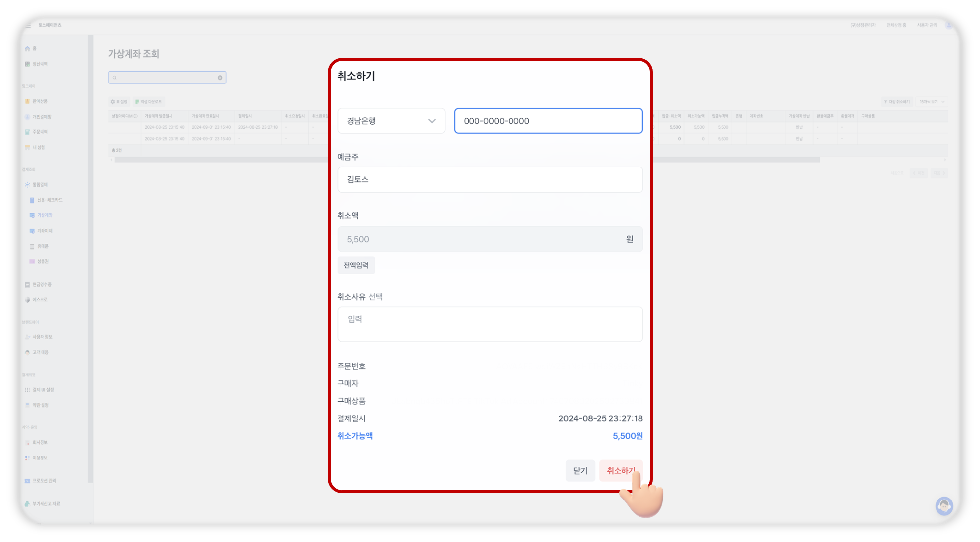Open 정산내역 in the sidebar
Viewport: 980px width, 542px height.
(40, 64)
